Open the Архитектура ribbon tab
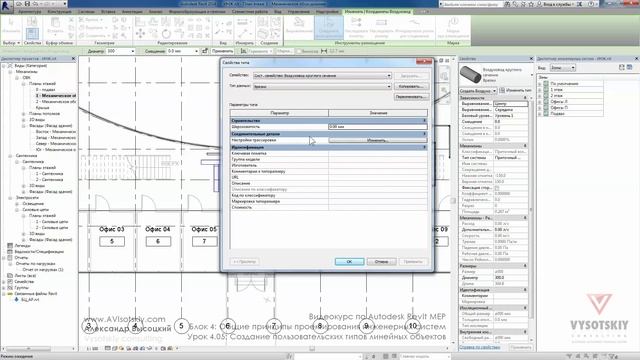Image resolution: width=640 pixels, height=360 pixels. 29,12
